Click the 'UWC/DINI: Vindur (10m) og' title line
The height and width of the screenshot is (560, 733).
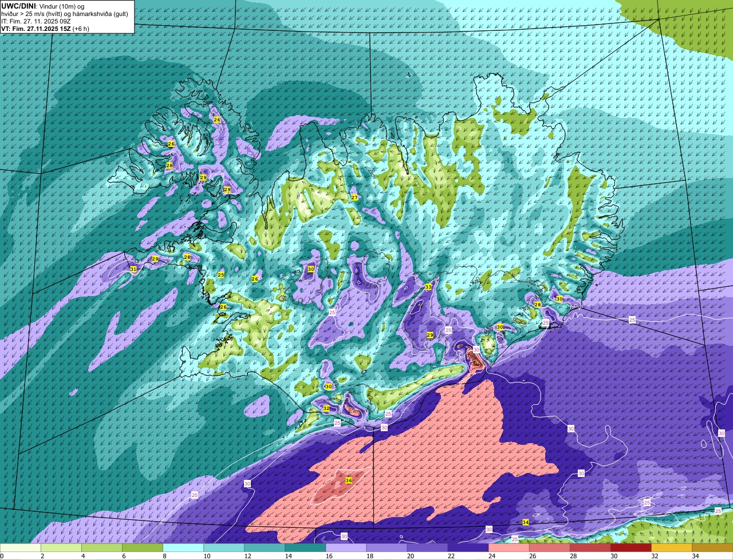tap(43, 6)
